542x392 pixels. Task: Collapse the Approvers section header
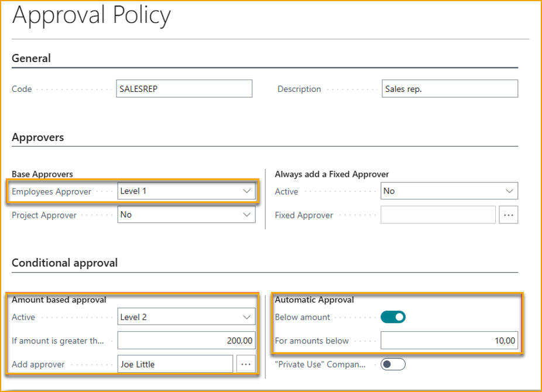point(38,137)
